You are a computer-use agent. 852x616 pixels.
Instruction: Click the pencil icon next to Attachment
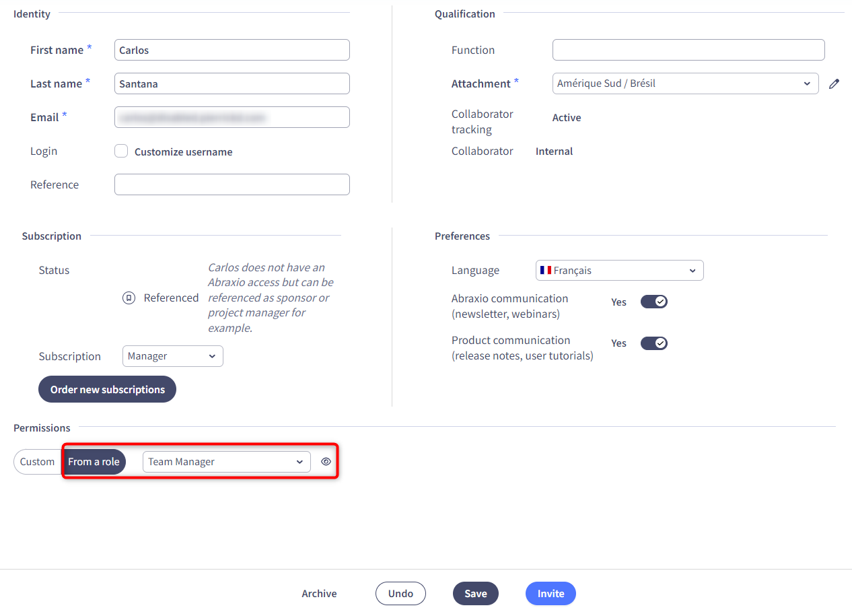(834, 84)
